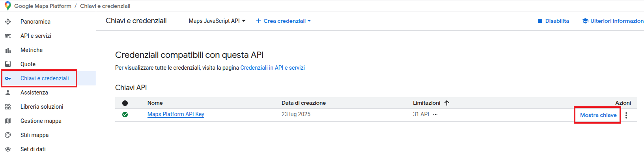Open Panoramica in the sidebar
The image size is (644, 163).
point(35,22)
